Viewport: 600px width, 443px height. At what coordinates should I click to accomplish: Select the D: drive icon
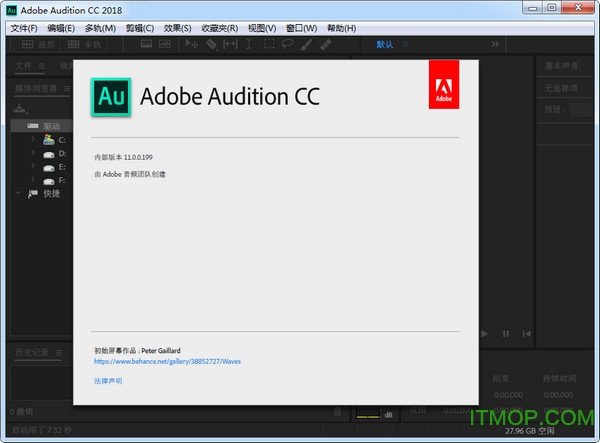coord(49,155)
